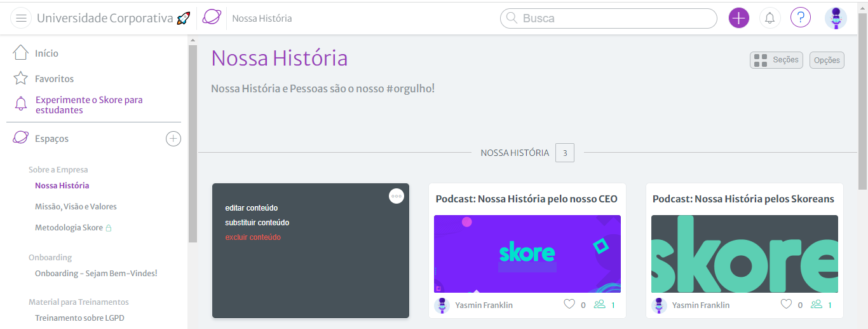Open Podcast: Nossa História pelo nosso CEO title
This screenshot has width=868, height=329.
tap(527, 199)
